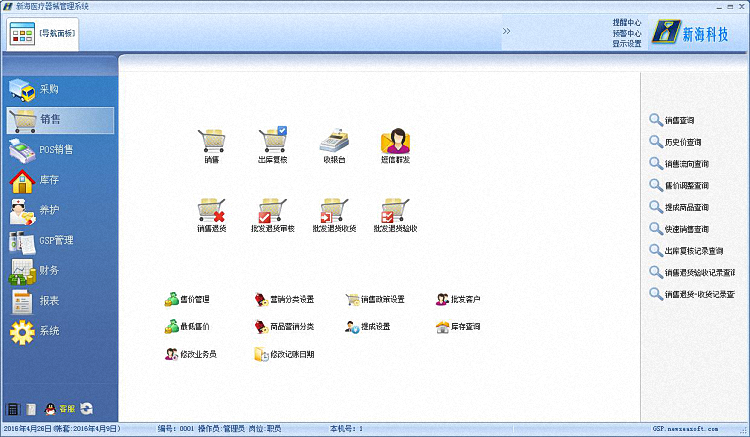Select 销售 sales in the sidebar
Screen dimensions: 750x437
[x=60, y=120]
